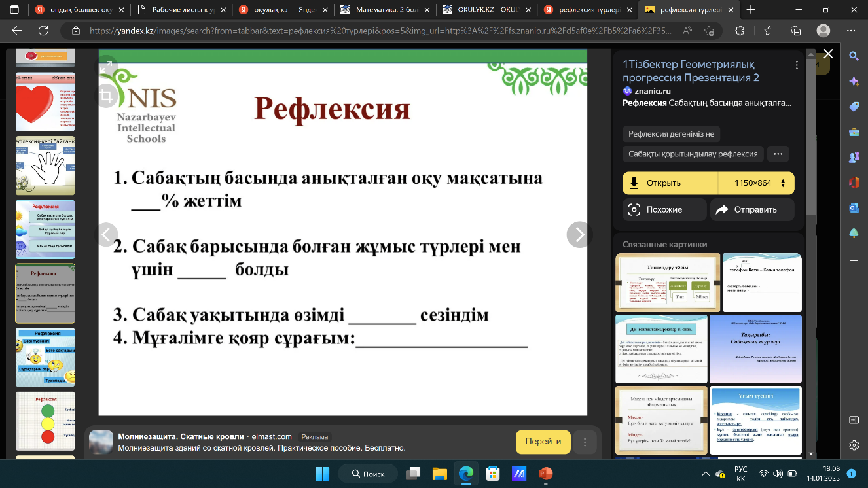Switch to the 'OKULYK.KZ' tab
This screenshot has width=868, height=488.
coord(486,10)
